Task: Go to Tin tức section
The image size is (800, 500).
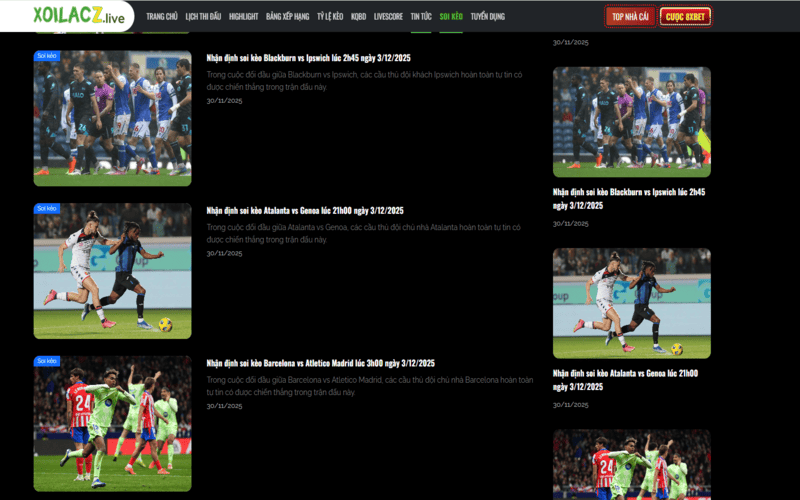Action: pyautogui.click(x=421, y=17)
